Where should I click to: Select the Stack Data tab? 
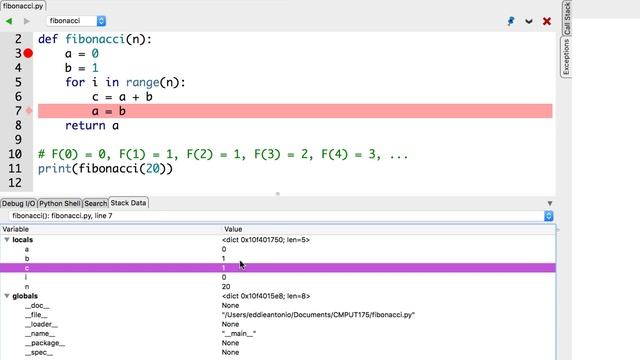point(128,203)
